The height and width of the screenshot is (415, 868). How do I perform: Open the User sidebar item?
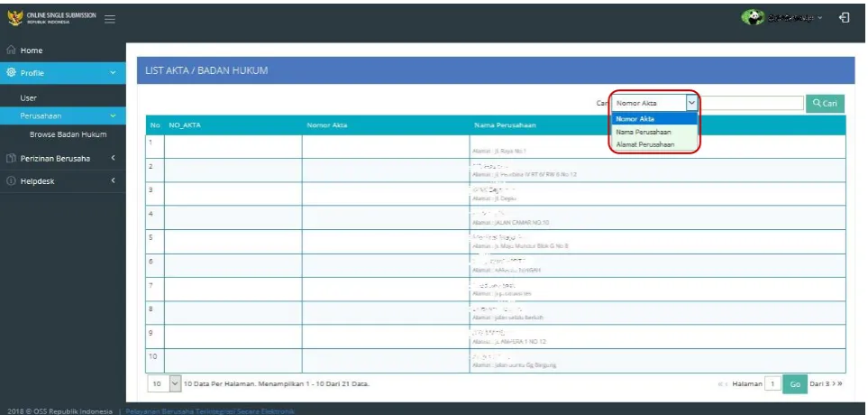(x=28, y=98)
